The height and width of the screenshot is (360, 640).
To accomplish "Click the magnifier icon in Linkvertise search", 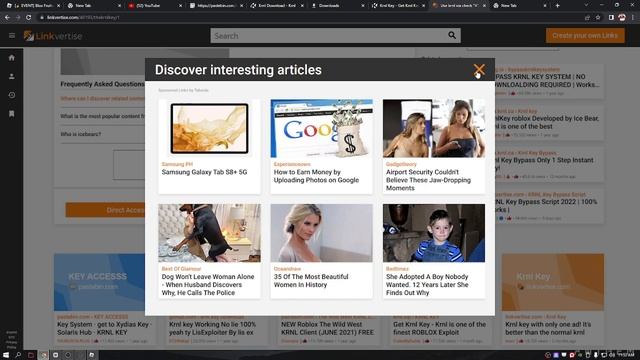I will 452,36.
